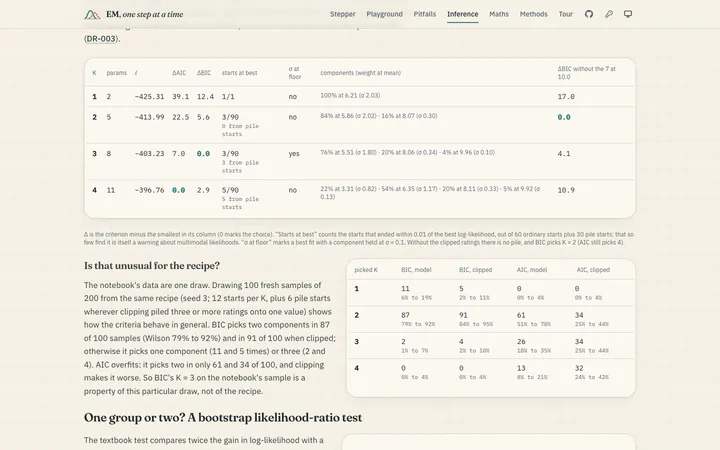The width and height of the screenshot is (720, 450).
Task: Navigate to the Methods page
Action: 534,14
